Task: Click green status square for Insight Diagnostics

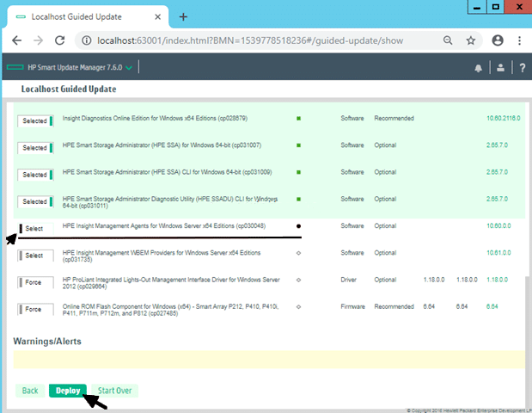Action: pyautogui.click(x=298, y=119)
